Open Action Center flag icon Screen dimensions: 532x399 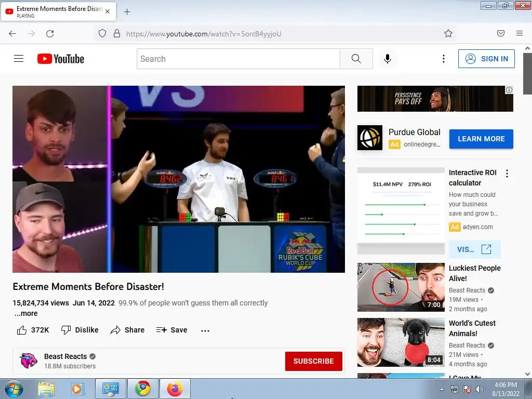click(467, 389)
